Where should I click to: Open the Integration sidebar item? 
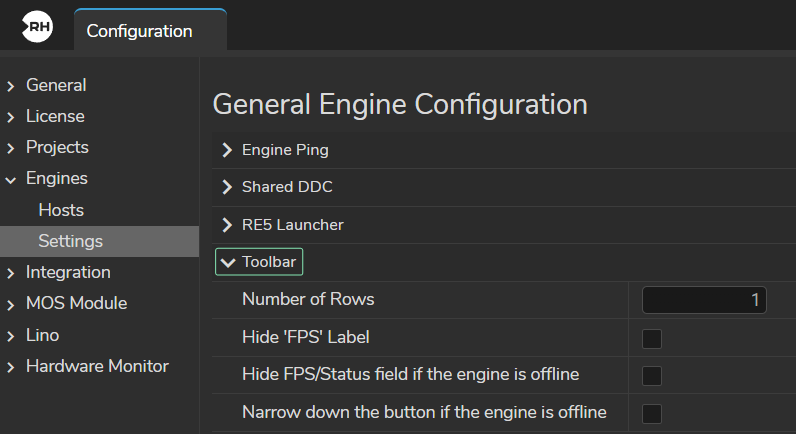(68, 272)
